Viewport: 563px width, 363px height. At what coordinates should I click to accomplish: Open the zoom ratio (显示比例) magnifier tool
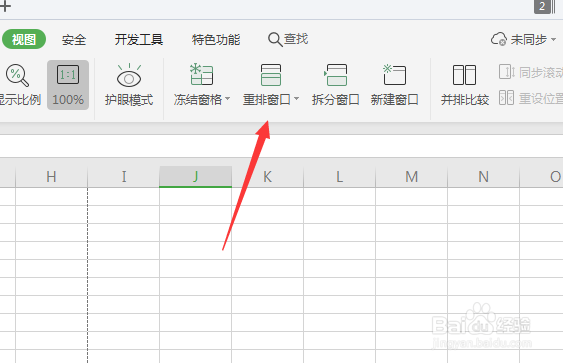(x=18, y=85)
